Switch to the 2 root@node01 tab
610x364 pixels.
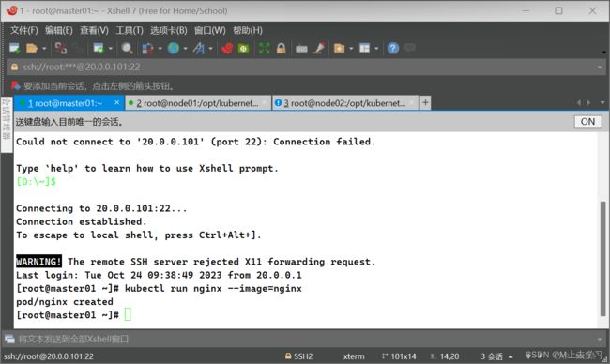[x=197, y=103]
